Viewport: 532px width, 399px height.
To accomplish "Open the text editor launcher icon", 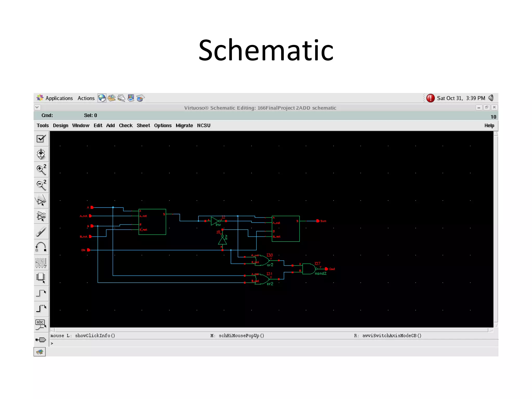I will pos(121,98).
